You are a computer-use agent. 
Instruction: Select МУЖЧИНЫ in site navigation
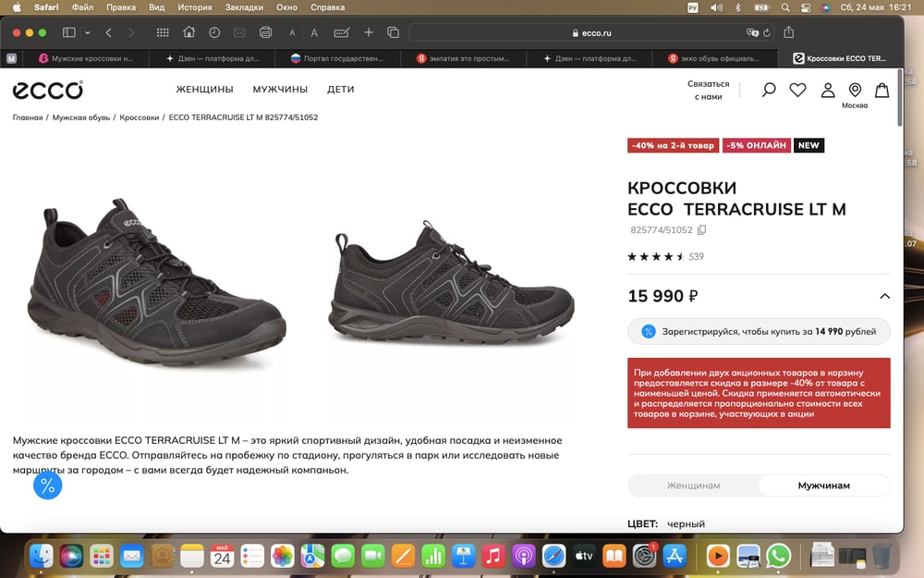pyautogui.click(x=281, y=90)
